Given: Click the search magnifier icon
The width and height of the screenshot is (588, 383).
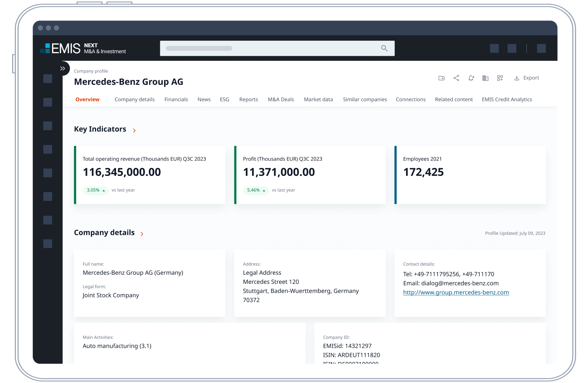Looking at the screenshot, I should point(384,48).
